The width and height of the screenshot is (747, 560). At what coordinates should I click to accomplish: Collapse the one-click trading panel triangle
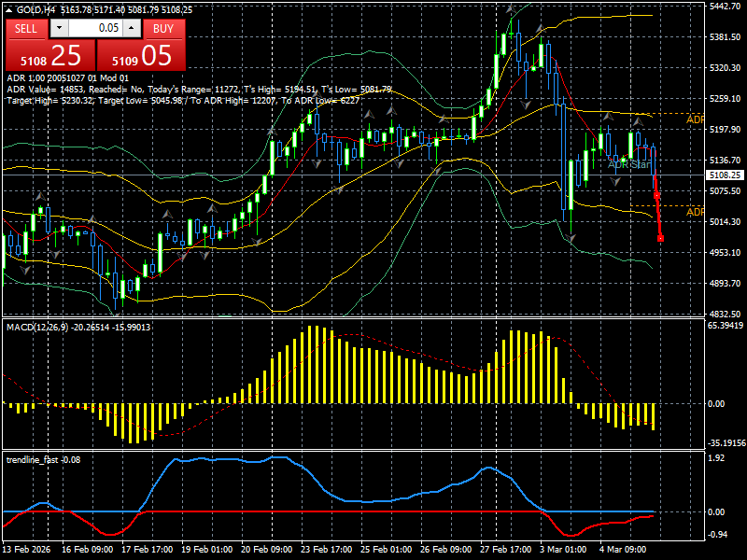(x=10, y=10)
